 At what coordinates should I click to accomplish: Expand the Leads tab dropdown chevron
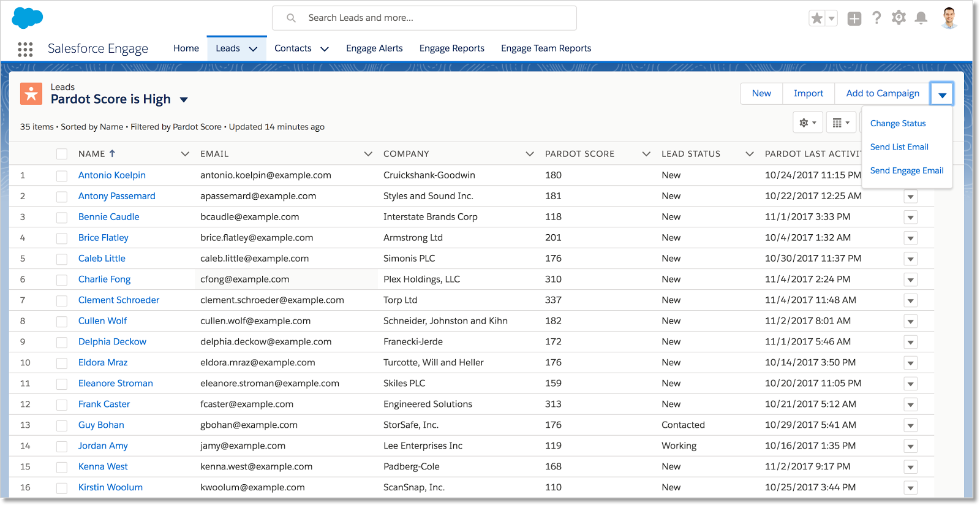pos(253,49)
